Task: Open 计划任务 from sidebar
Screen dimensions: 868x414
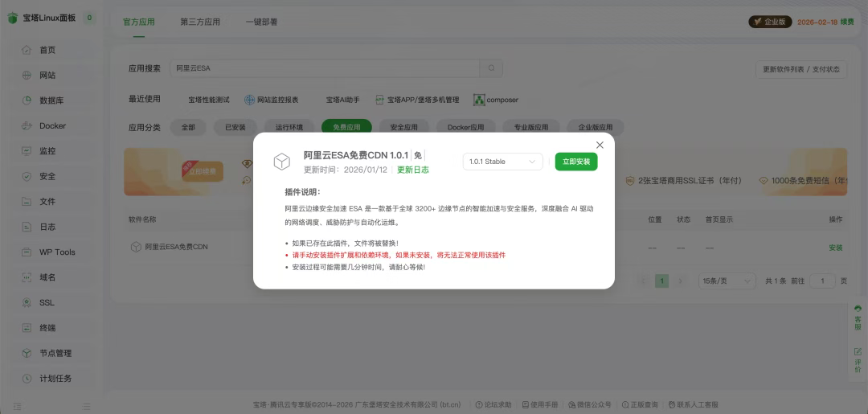Action: coord(55,379)
